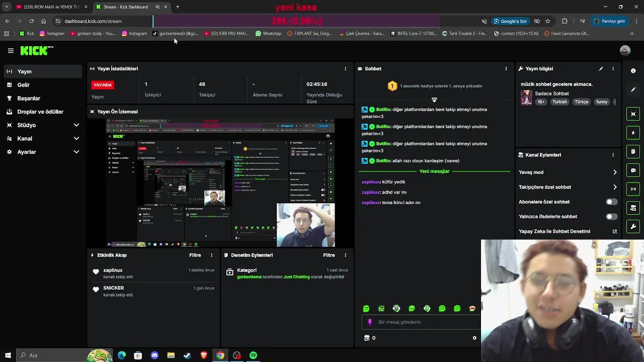This screenshot has width=644, height=362.
Task: Go to Başarılar in the sidebar
Action: (43, 99)
